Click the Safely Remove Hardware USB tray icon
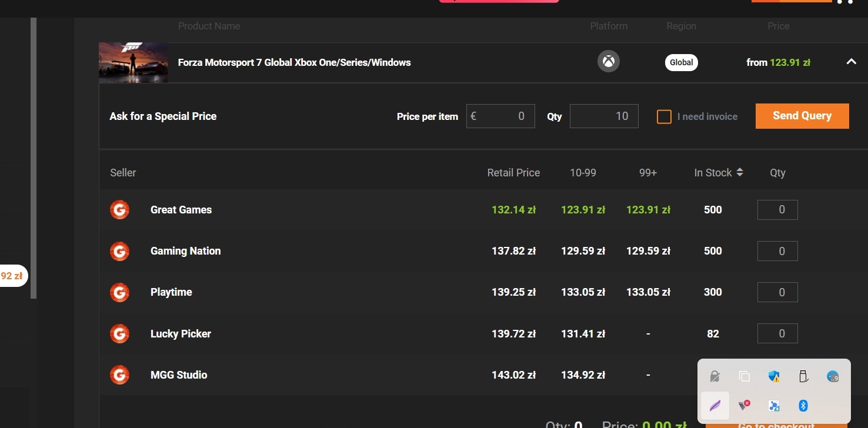 pyautogui.click(x=803, y=376)
